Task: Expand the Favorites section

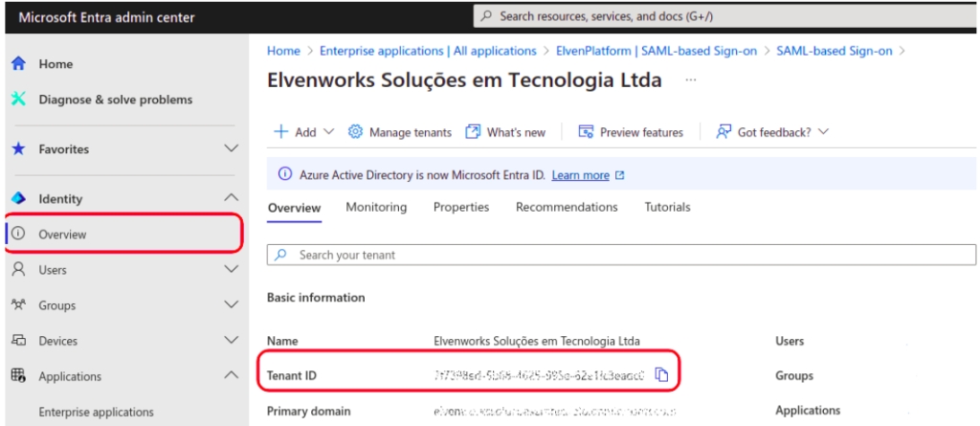Action: (x=231, y=149)
